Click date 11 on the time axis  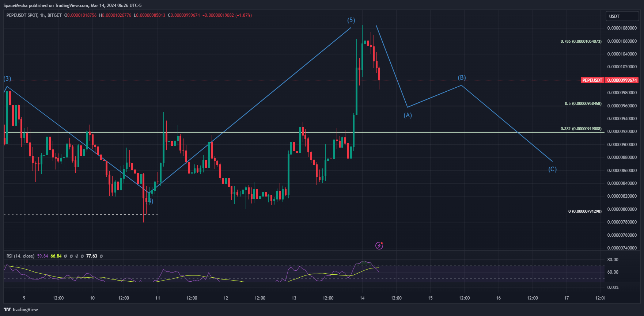click(158, 298)
